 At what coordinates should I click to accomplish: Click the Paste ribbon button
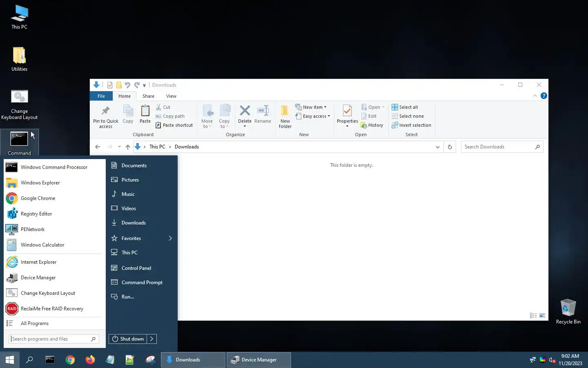point(145,114)
